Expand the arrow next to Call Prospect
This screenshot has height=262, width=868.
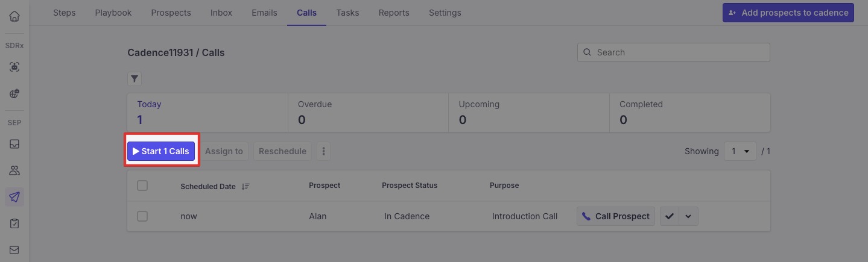[x=689, y=216]
